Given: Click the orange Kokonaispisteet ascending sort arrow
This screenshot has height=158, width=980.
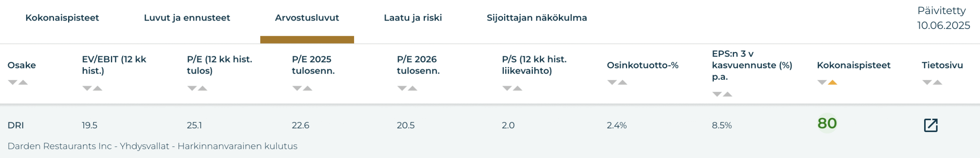Looking at the screenshot, I should (832, 82).
